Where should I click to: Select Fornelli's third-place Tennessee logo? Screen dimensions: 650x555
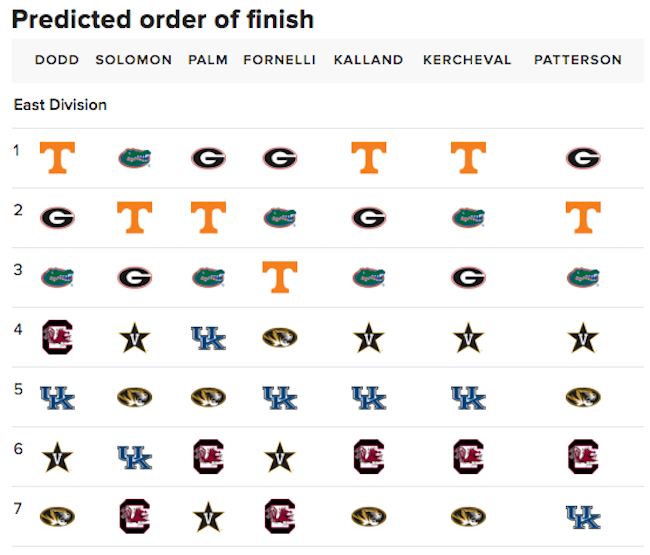tap(280, 277)
